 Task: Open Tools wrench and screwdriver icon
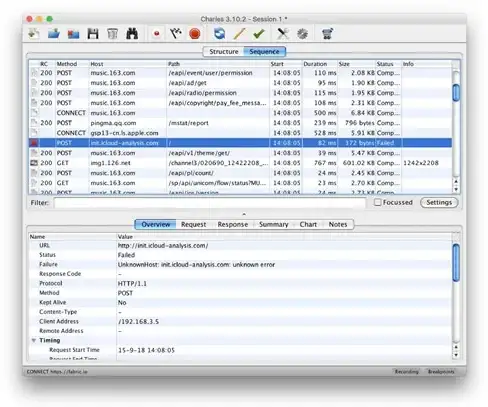283,34
